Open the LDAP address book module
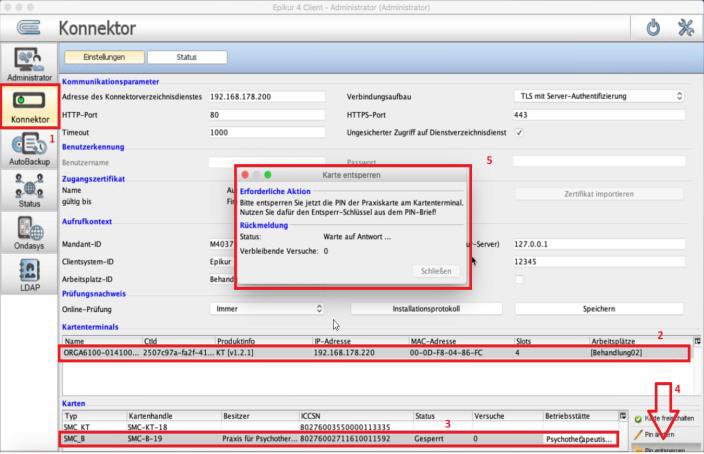Viewport: 704px width, 454px height. click(29, 275)
